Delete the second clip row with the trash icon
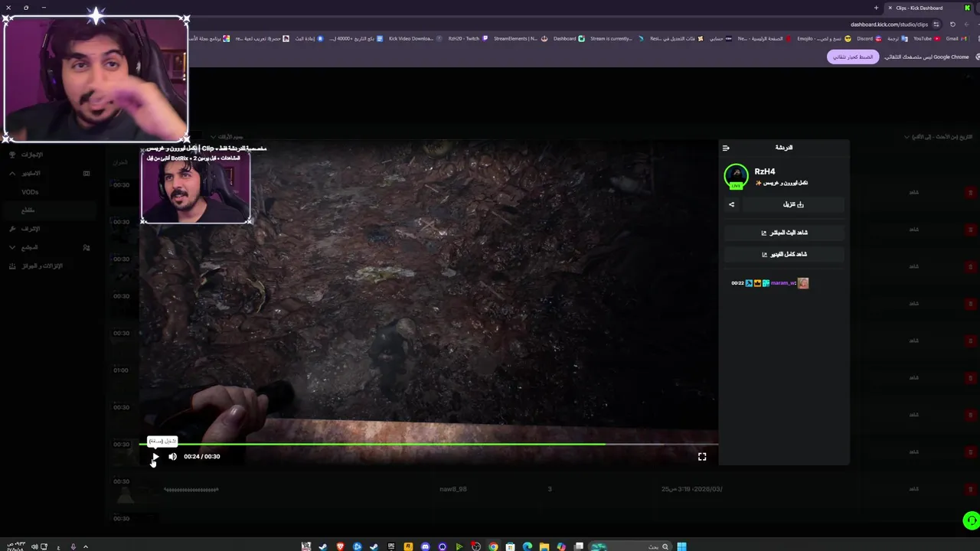Image resolution: width=980 pixels, height=551 pixels. coord(971,230)
